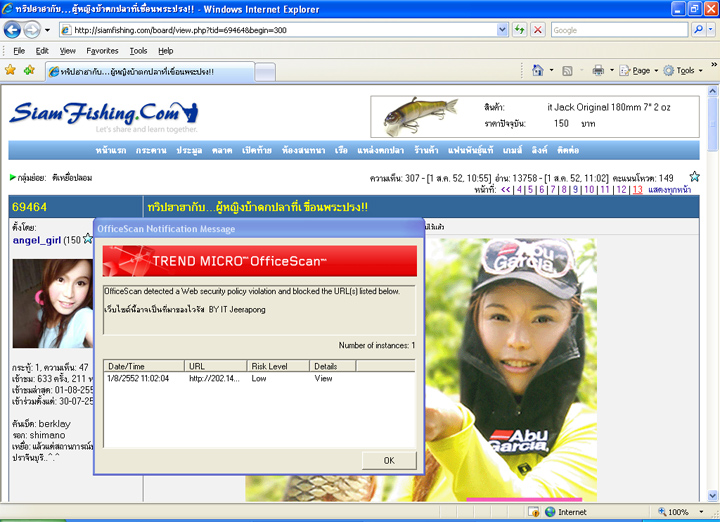Open the search provider options dropdown

pyautogui.click(x=711, y=30)
